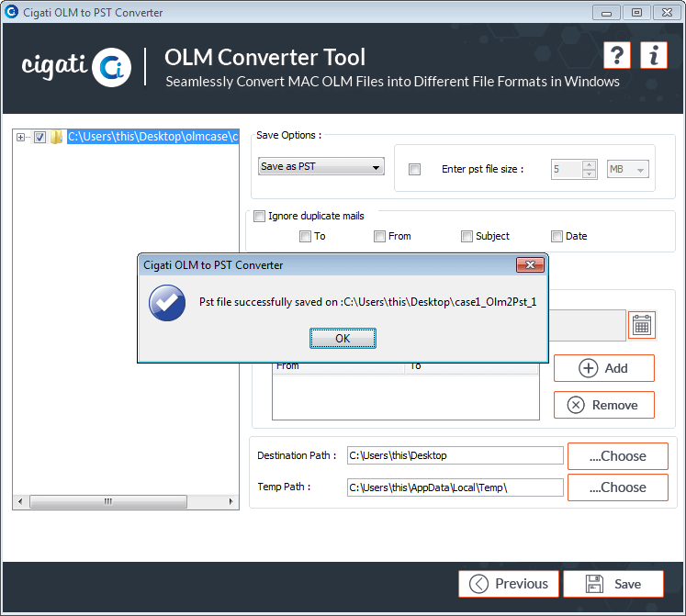686x616 pixels.
Task: Check the Subject duplicate criteria box
Action: [x=467, y=237]
